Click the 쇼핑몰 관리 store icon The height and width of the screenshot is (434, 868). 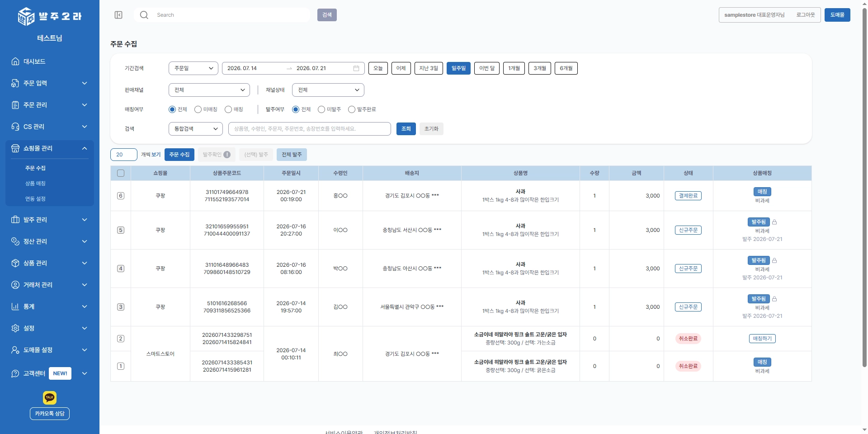(15, 148)
